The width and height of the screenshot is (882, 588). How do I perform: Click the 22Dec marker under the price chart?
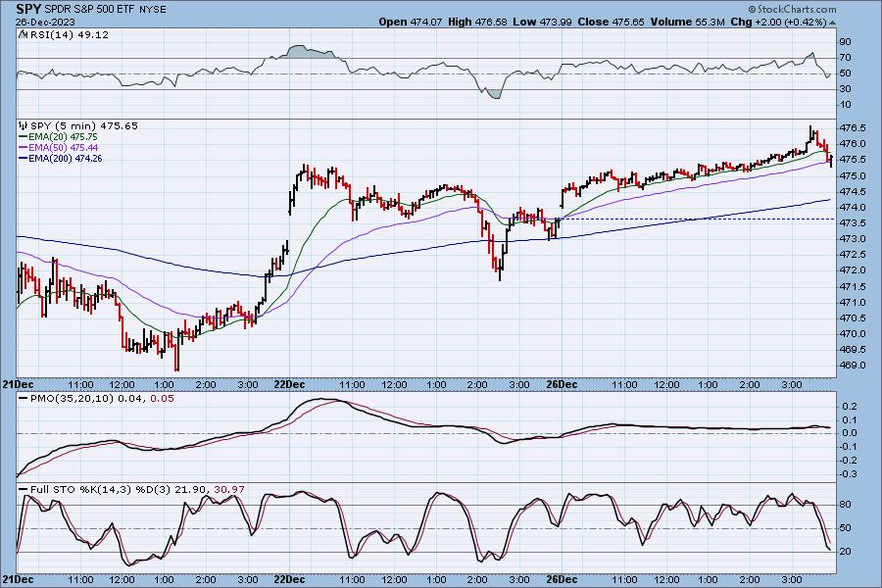click(x=289, y=384)
